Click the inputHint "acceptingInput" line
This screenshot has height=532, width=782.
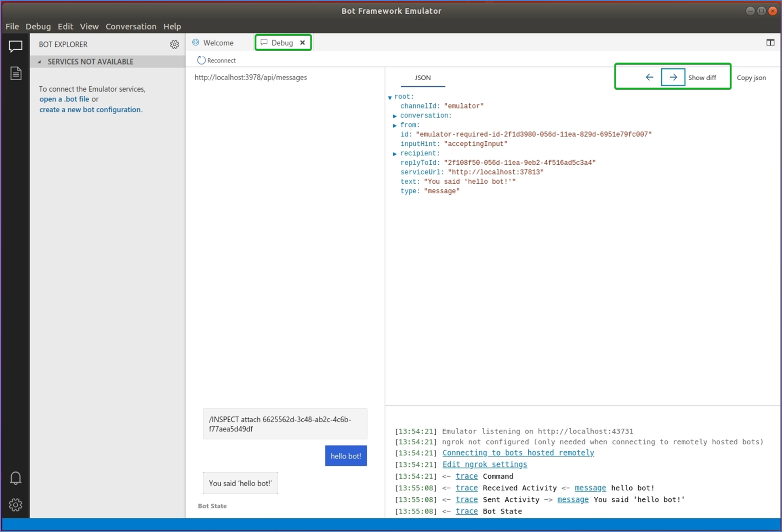[x=454, y=144]
